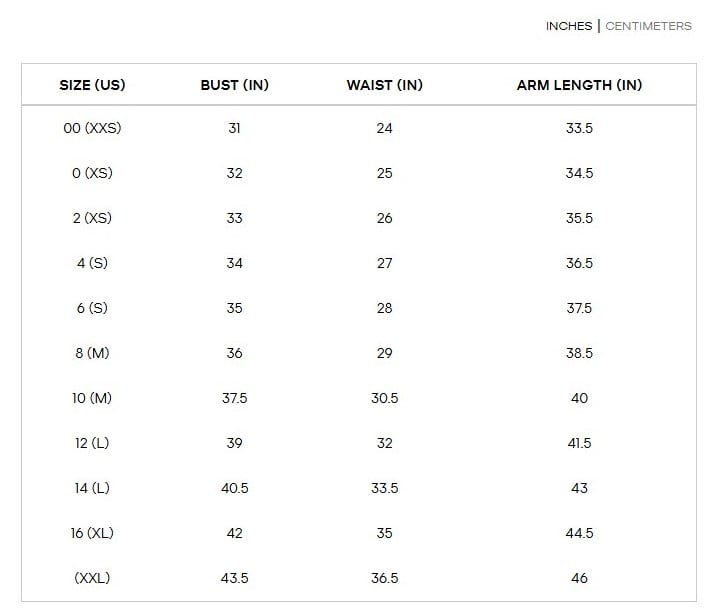Select the 00 (XXS) size row label
722x615 pixels.
(x=92, y=128)
